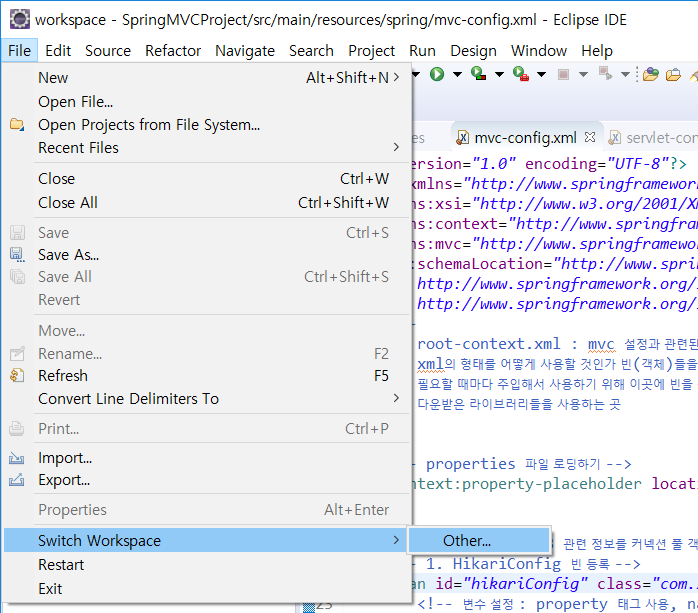
Task: Open the Help menu
Action: click(x=597, y=51)
